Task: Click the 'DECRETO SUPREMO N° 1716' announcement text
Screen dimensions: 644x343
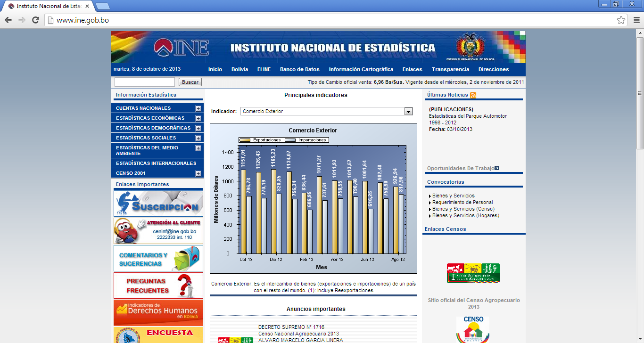Action: [291, 327]
